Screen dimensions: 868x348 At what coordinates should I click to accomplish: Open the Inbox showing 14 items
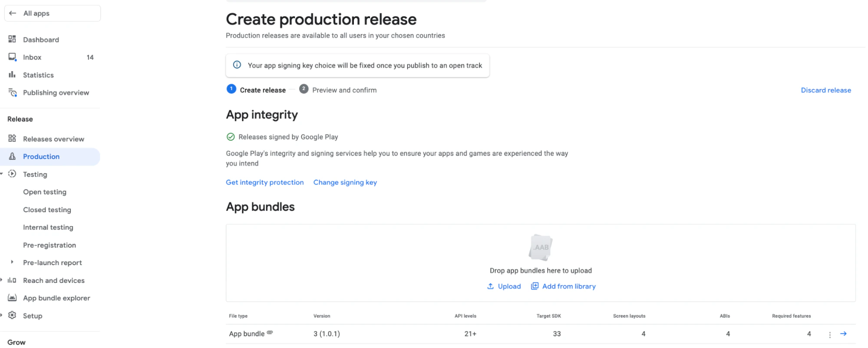(x=32, y=57)
